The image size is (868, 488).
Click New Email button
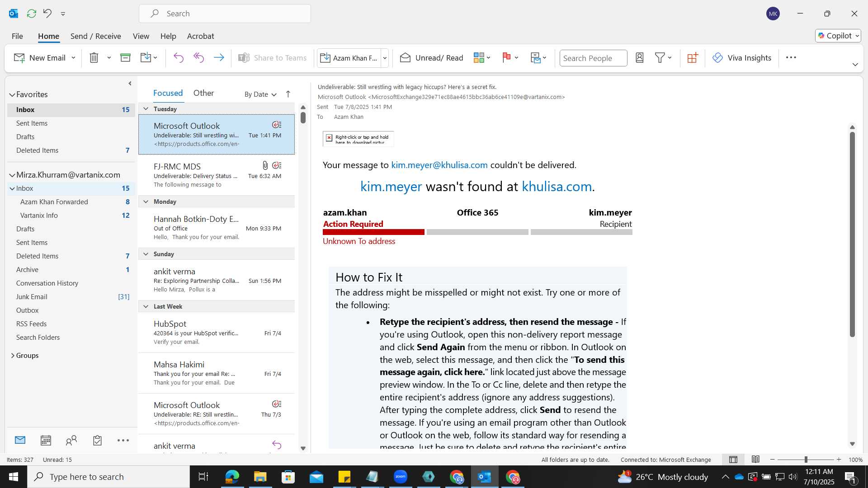tap(40, 58)
